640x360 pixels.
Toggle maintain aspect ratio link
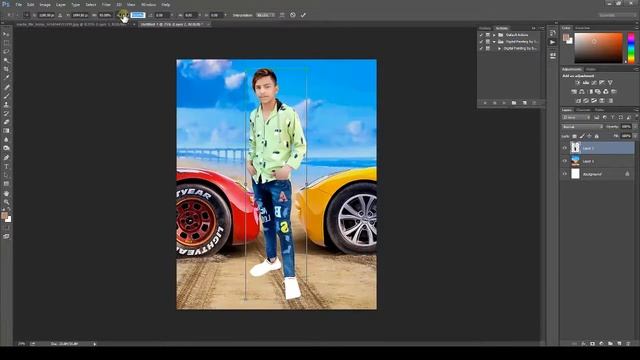[x=123, y=15]
